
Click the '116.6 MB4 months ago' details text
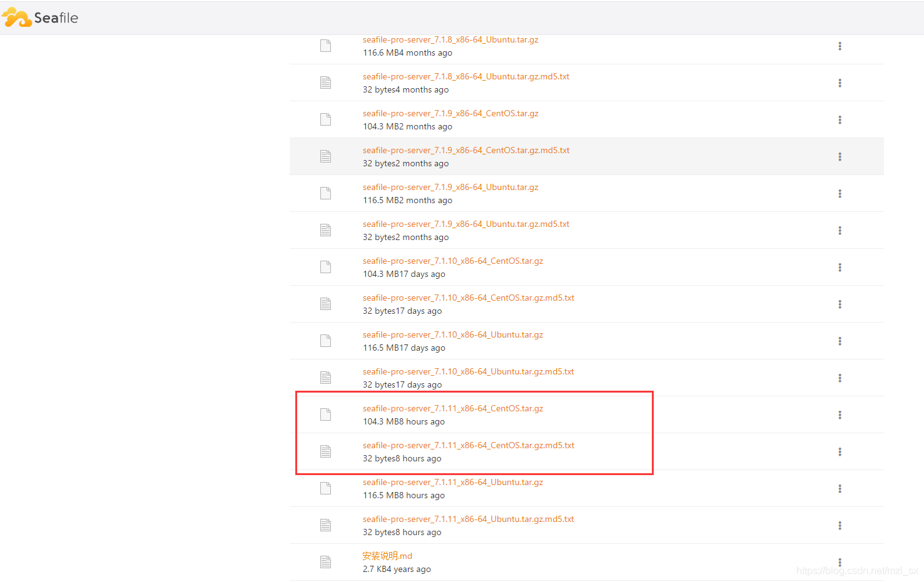coord(408,53)
